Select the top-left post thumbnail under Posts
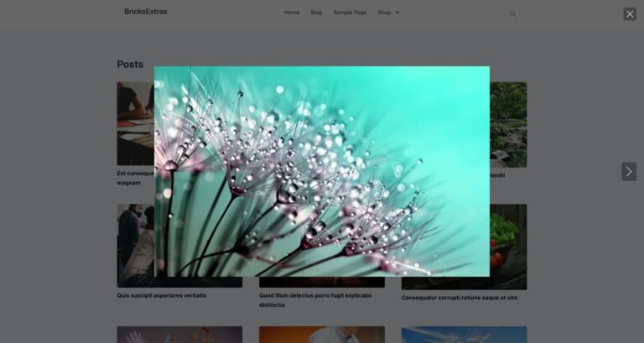The image size is (644, 343). pyautogui.click(x=134, y=123)
